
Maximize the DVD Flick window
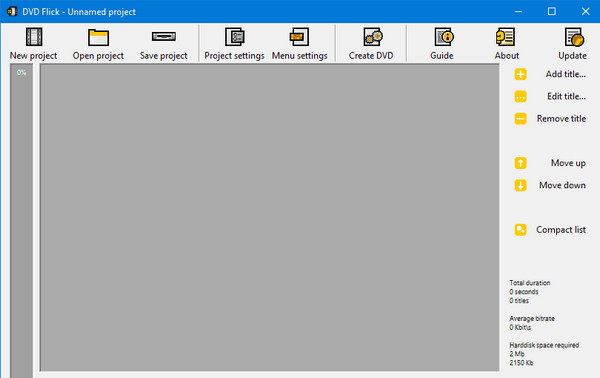pyautogui.click(x=552, y=11)
